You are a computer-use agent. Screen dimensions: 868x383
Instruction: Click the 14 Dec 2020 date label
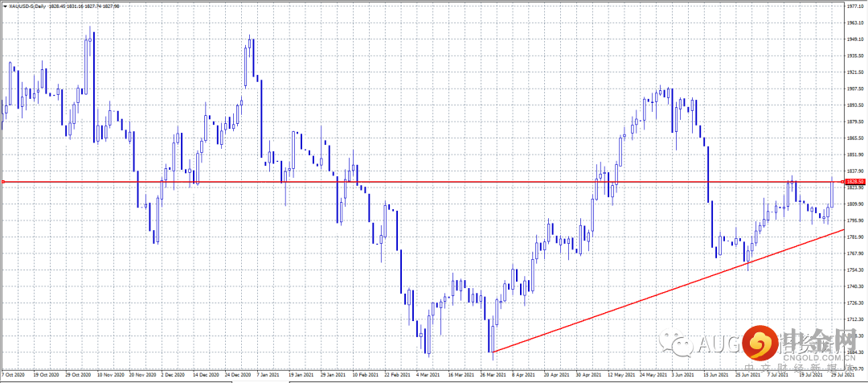coord(206,375)
